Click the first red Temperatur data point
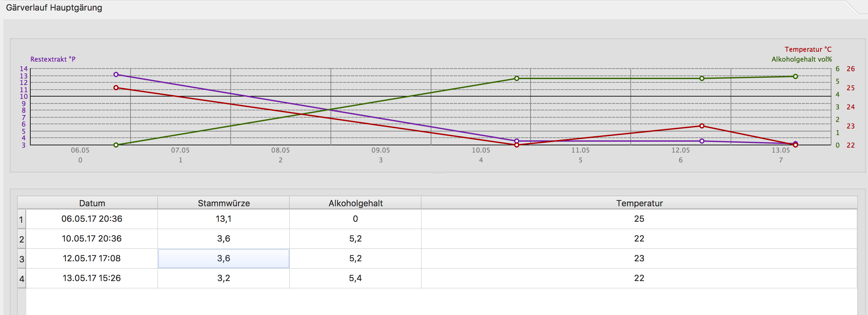Image resolution: width=868 pixels, height=315 pixels. (116, 88)
